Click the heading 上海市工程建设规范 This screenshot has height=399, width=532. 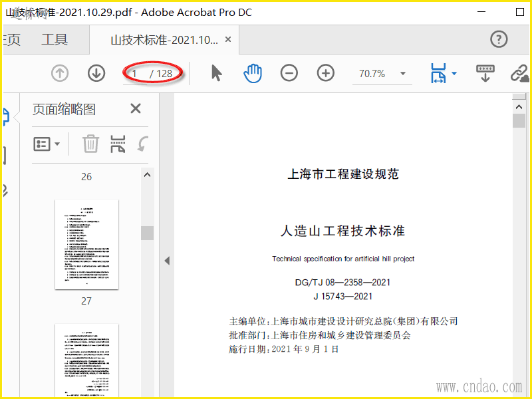[x=343, y=174]
